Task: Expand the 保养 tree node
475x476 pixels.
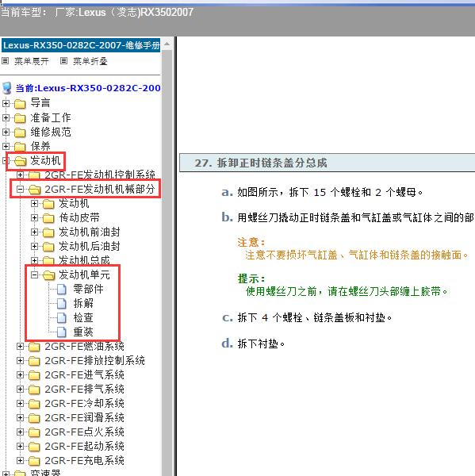Action: (x=6, y=146)
